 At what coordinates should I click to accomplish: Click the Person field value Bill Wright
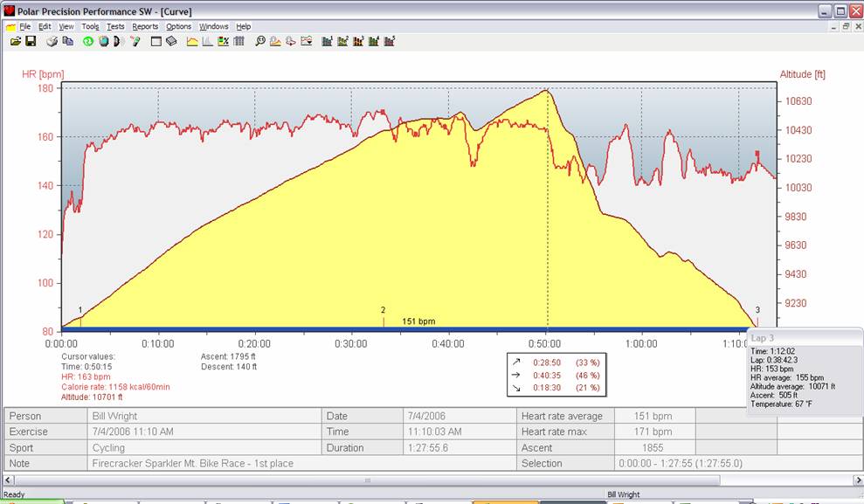pyautogui.click(x=204, y=416)
